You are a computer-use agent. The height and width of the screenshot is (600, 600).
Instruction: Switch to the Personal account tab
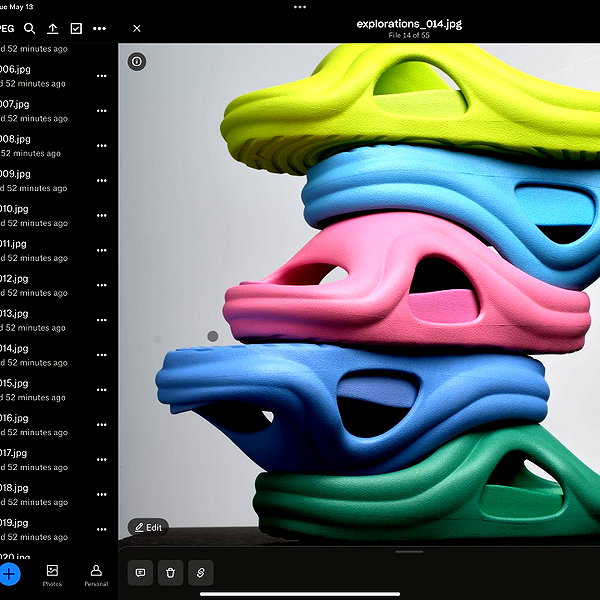[x=96, y=575]
